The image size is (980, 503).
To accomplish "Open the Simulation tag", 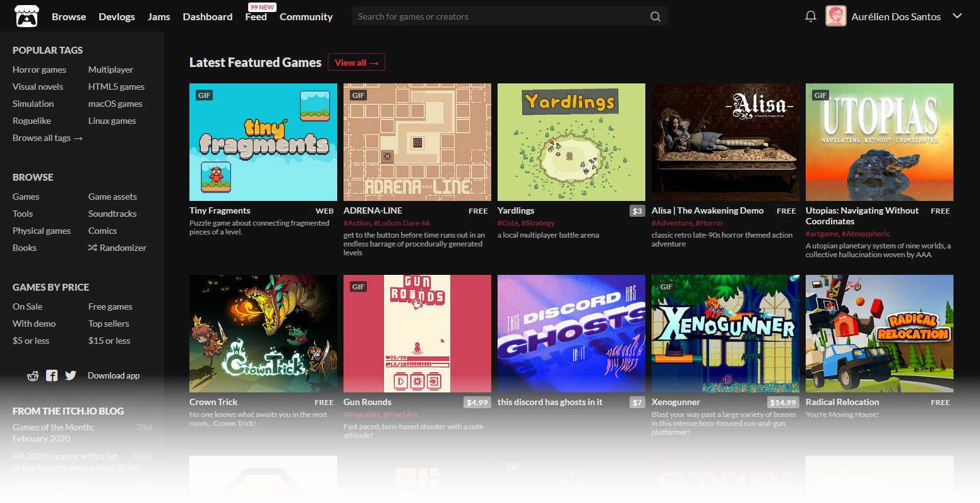I will point(33,104).
